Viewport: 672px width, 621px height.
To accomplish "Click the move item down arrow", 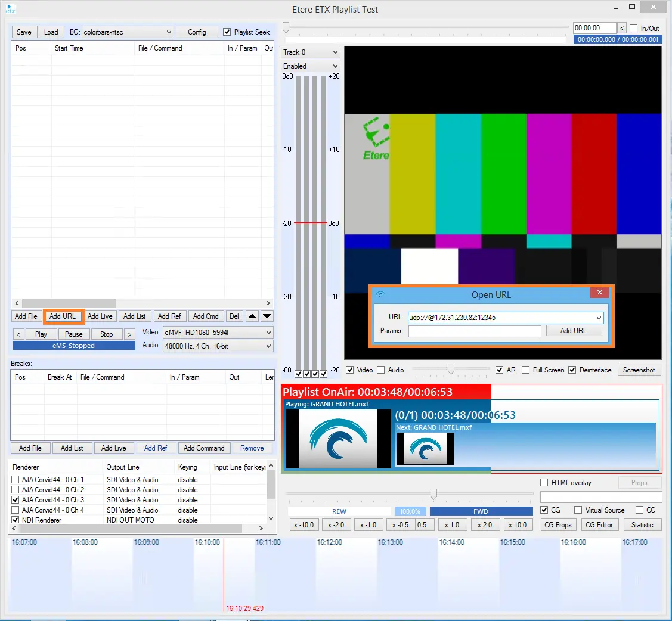I will [267, 316].
